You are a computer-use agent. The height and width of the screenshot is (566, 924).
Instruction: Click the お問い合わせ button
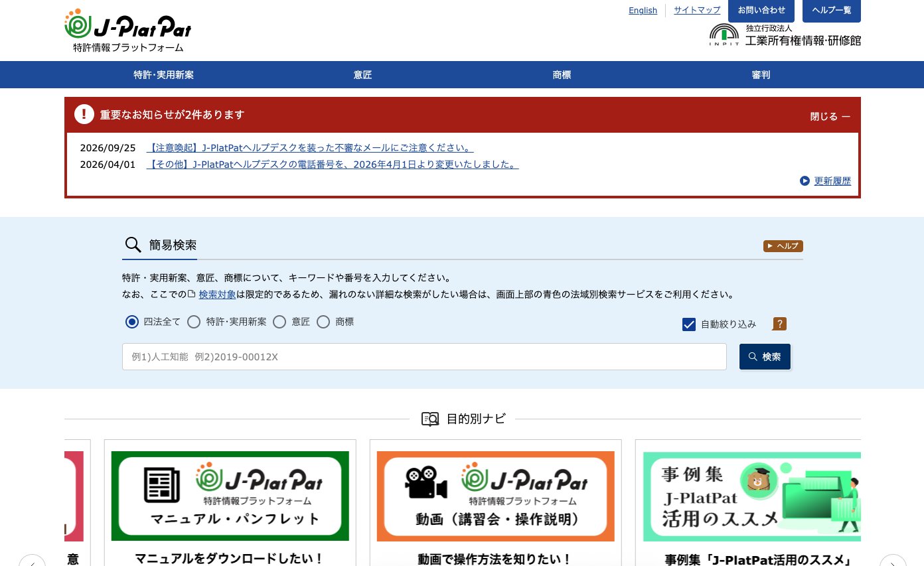click(x=761, y=11)
